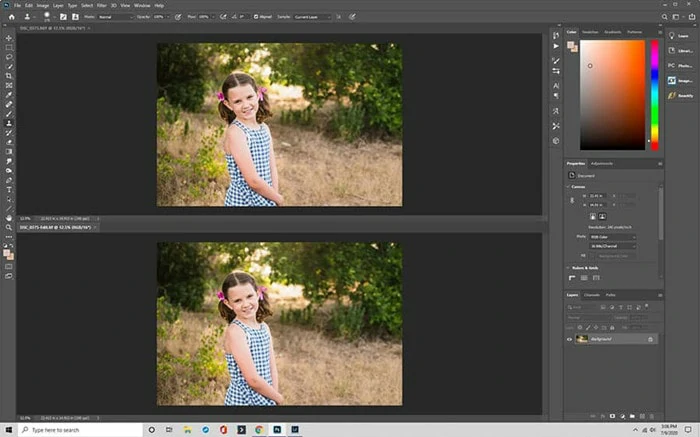Open the Filter menu
Screen dimensions: 700x437
coord(102,5)
